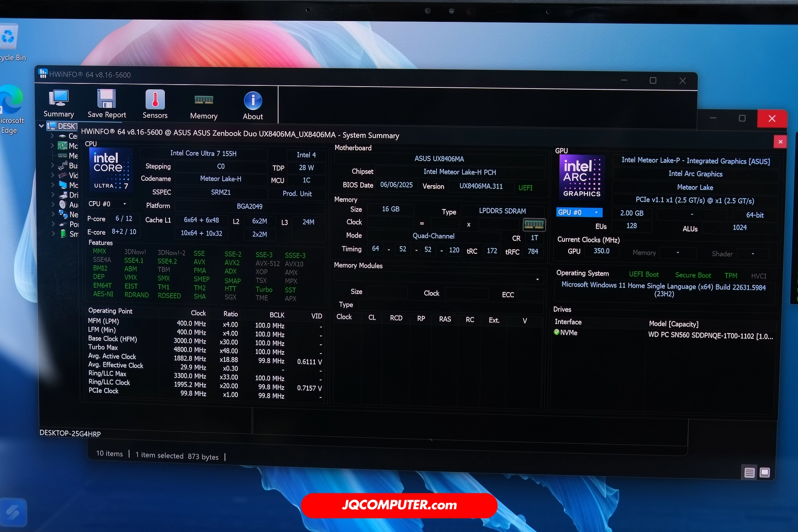Switch to large thumbnails view icon
This screenshot has width=798, height=532.
pyautogui.click(x=764, y=473)
